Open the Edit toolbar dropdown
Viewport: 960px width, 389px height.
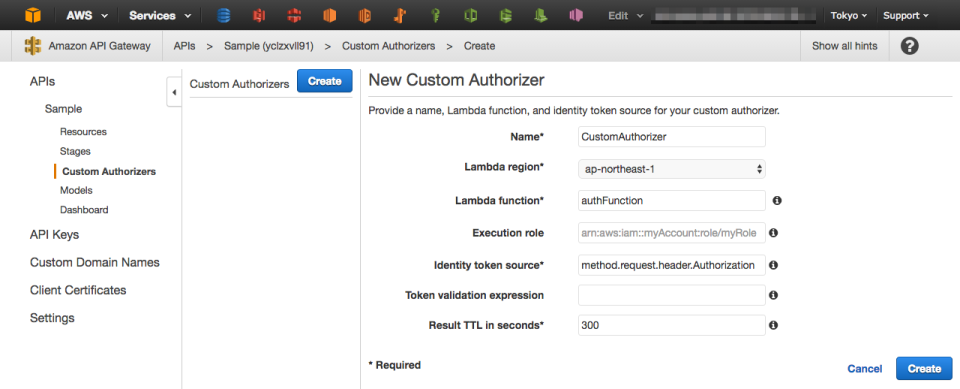point(626,15)
